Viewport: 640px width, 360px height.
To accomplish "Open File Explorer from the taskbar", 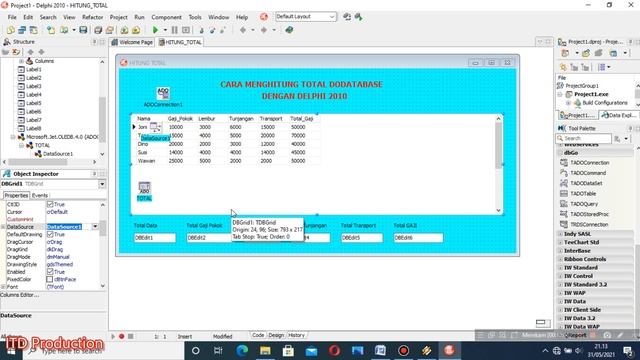I will pyautogui.click(x=265, y=351).
